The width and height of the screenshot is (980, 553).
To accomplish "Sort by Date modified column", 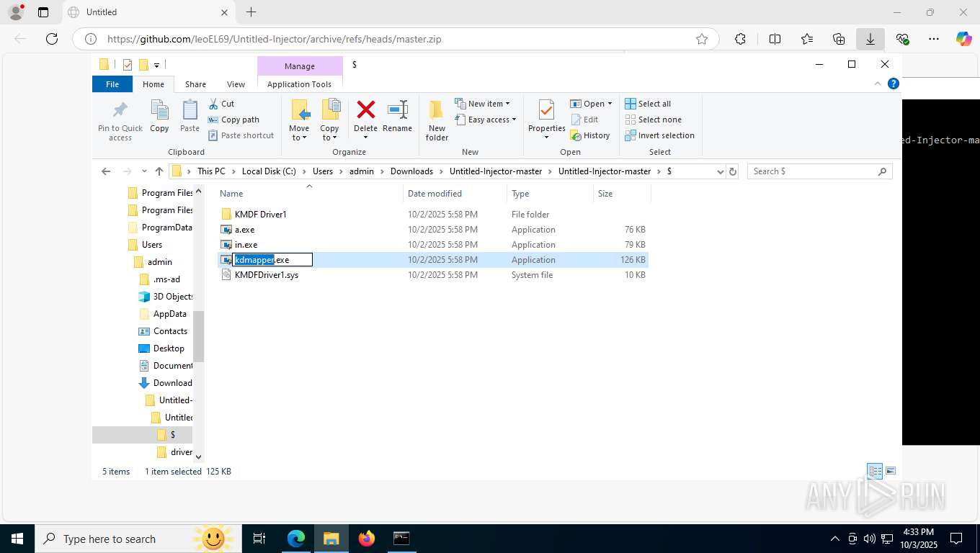I will pyautogui.click(x=435, y=194).
